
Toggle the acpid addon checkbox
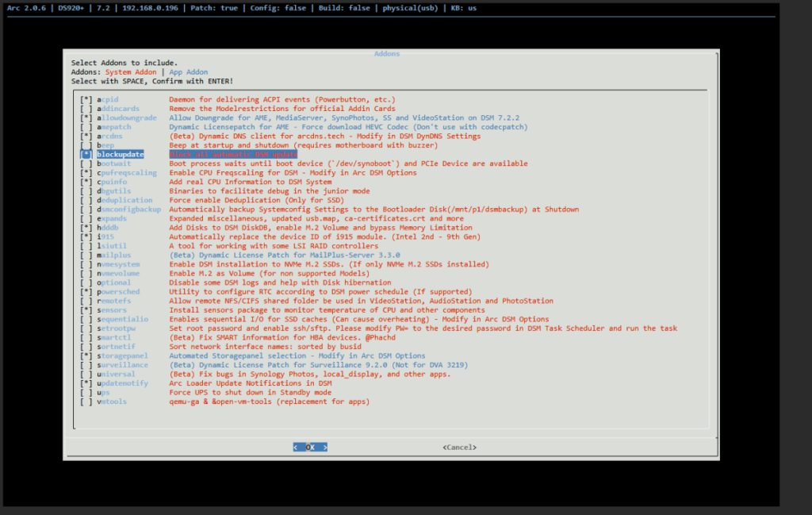coord(86,100)
